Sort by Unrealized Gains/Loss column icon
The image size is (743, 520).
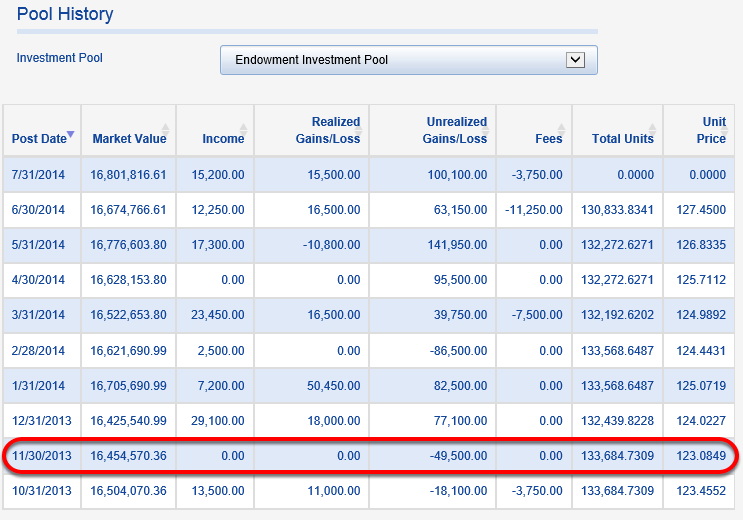[486, 130]
